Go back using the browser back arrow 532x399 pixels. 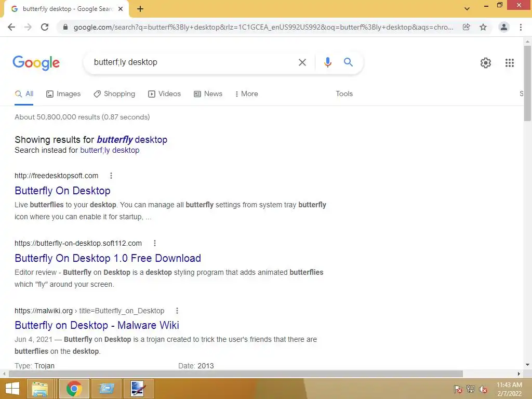coord(11,27)
